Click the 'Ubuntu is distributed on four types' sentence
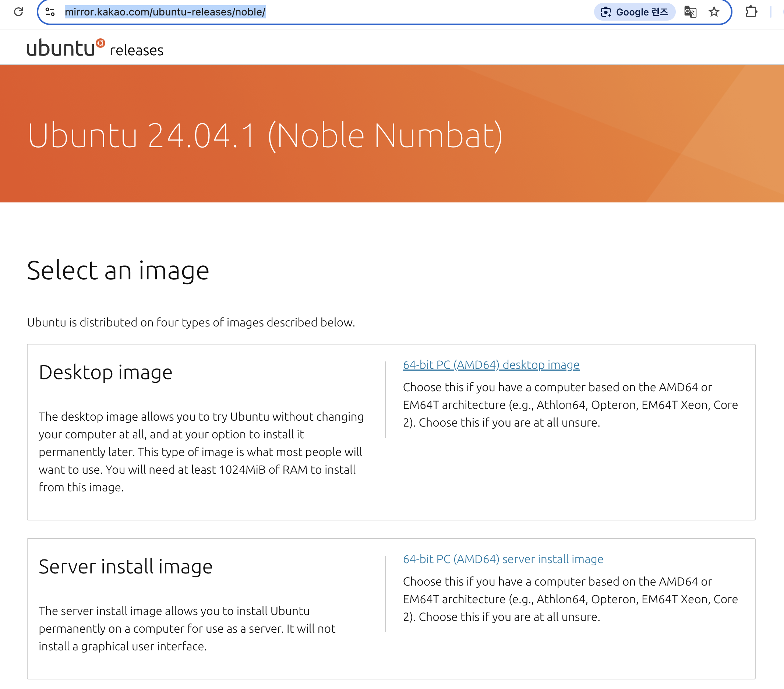Image resolution: width=784 pixels, height=689 pixels. 191,322
